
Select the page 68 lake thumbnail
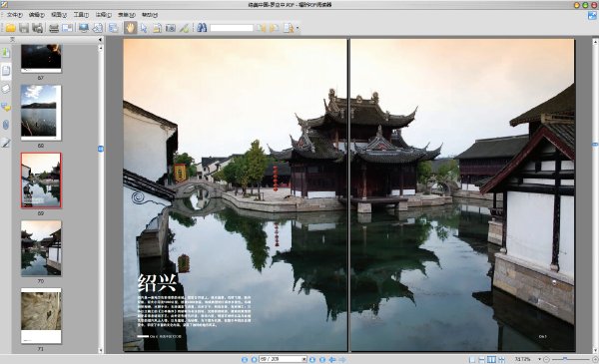tap(41, 113)
